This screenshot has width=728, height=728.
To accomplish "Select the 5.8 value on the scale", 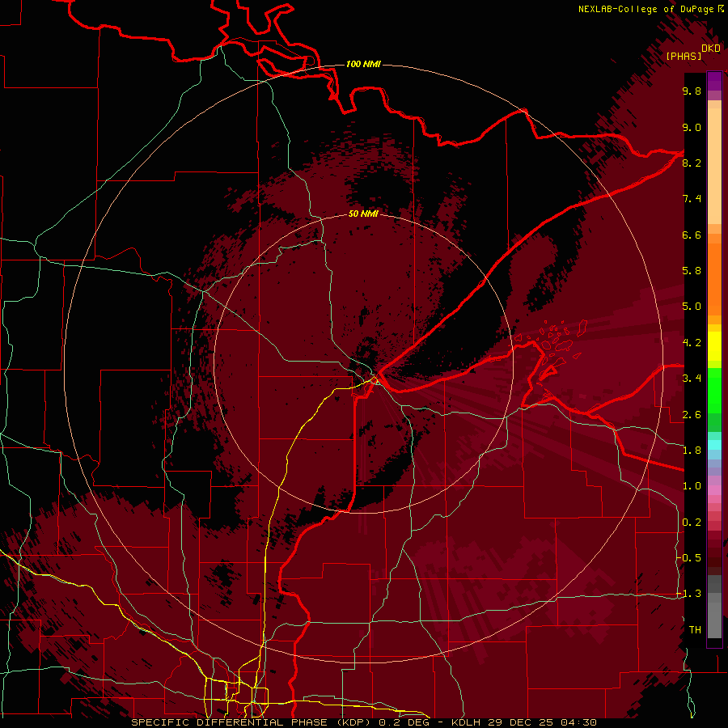I will coord(692,271).
